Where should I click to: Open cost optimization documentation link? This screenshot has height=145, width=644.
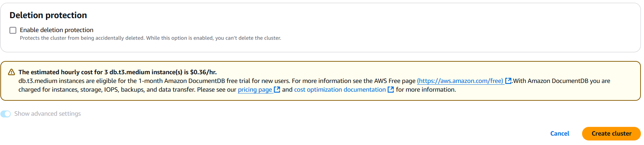(340, 90)
